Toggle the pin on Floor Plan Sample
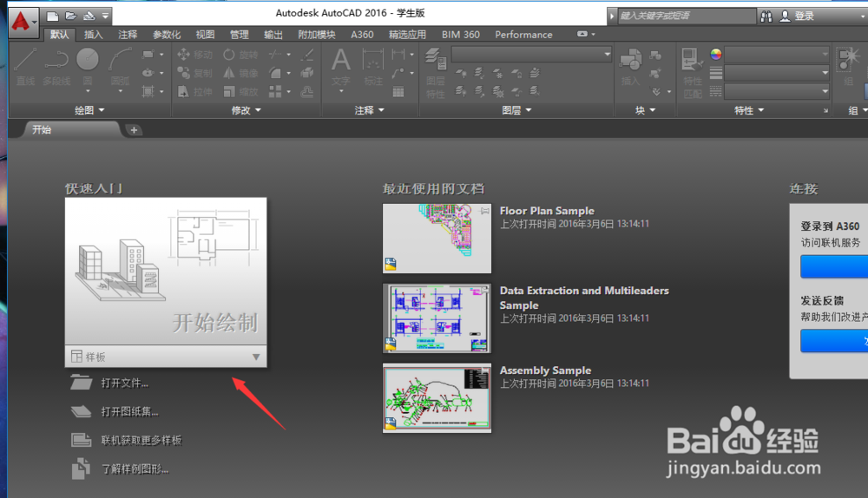 [485, 211]
